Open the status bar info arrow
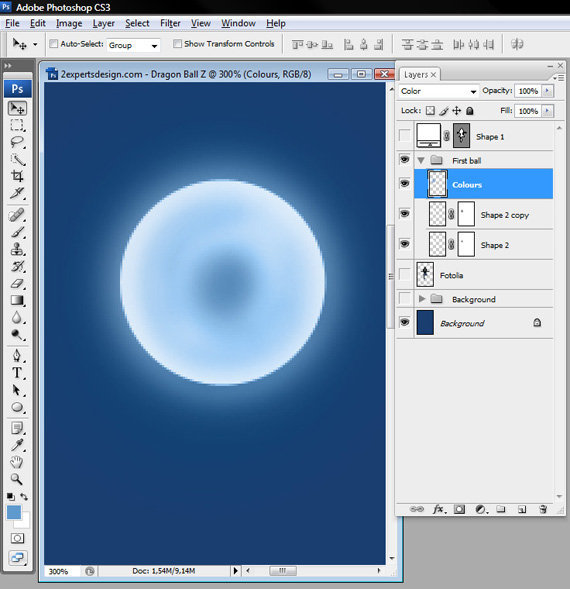Image resolution: width=570 pixels, height=589 pixels. (x=235, y=571)
